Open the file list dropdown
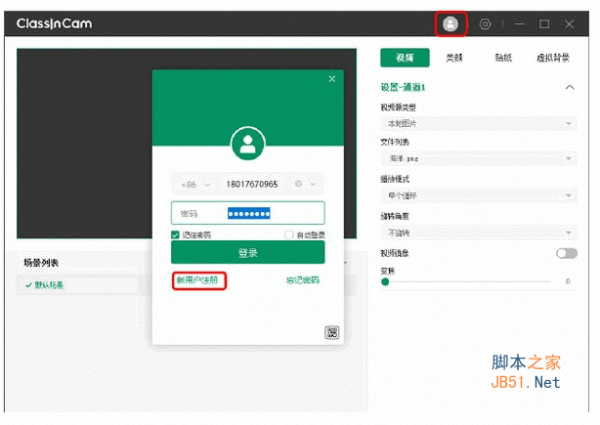Image resolution: width=600 pixels, height=425 pixels. [479, 158]
